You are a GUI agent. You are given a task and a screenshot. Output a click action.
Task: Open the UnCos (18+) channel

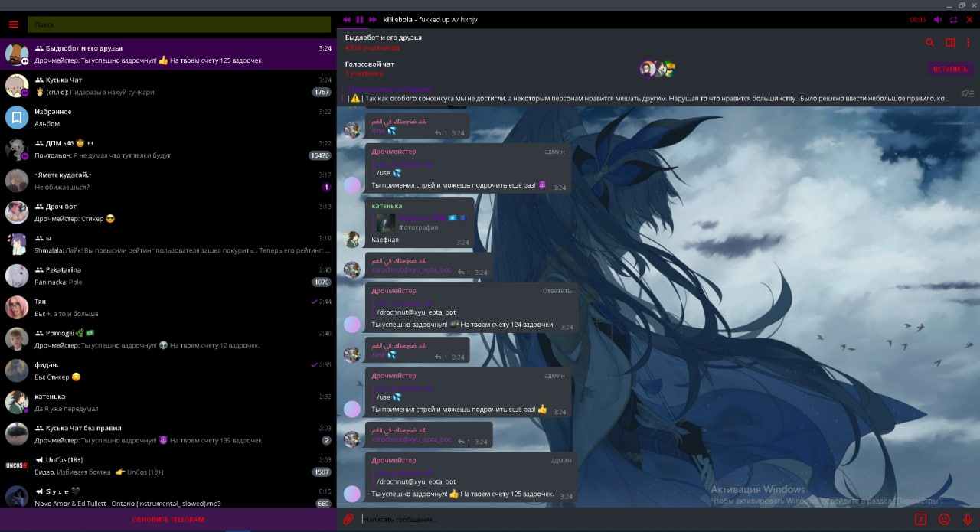pyautogui.click(x=168, y=465)
